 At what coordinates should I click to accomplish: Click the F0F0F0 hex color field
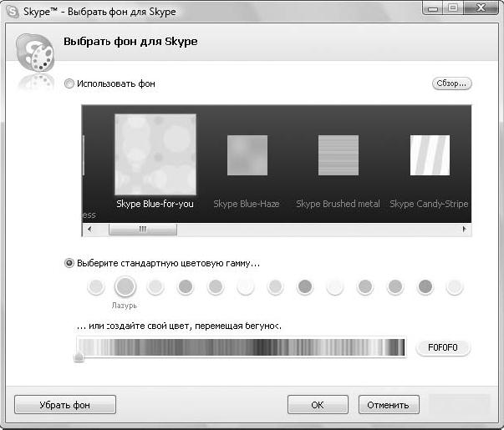(x=443, y=347)
